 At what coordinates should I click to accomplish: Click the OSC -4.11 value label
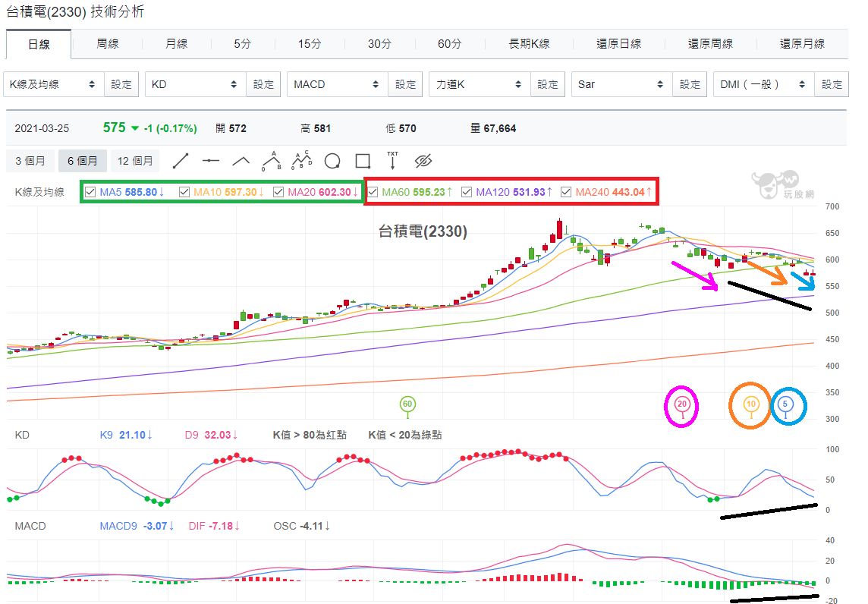(302, 526)
